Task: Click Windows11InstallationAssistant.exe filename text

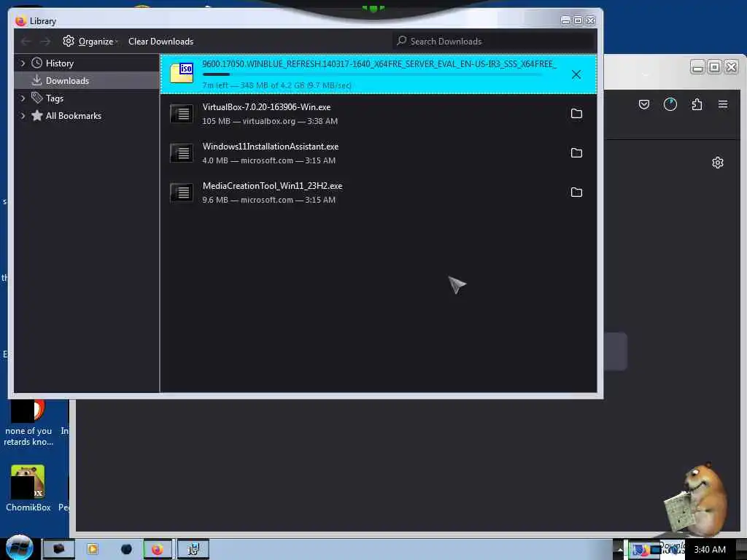Action: coord(270,147)
